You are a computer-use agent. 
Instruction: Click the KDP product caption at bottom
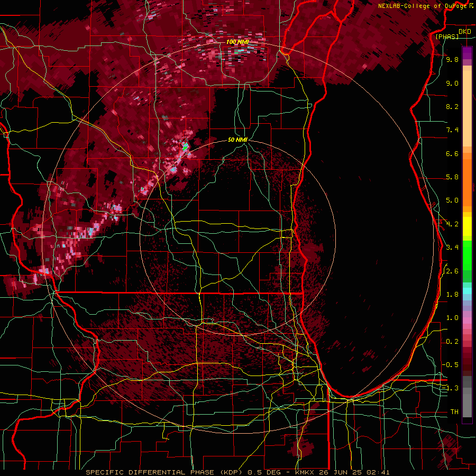tap(237, 472)
